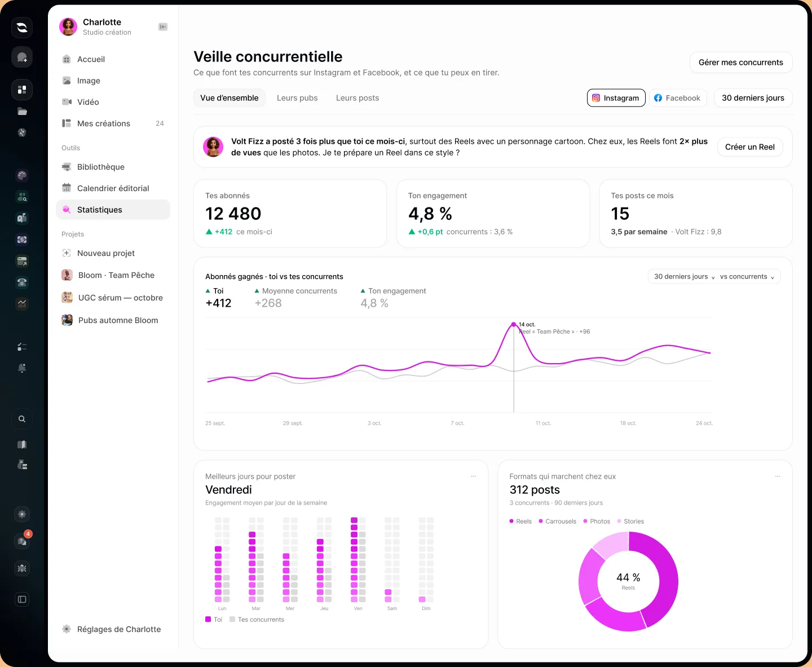
Task: Open the UGC sérum — octobre project
Action: point(113,298)
